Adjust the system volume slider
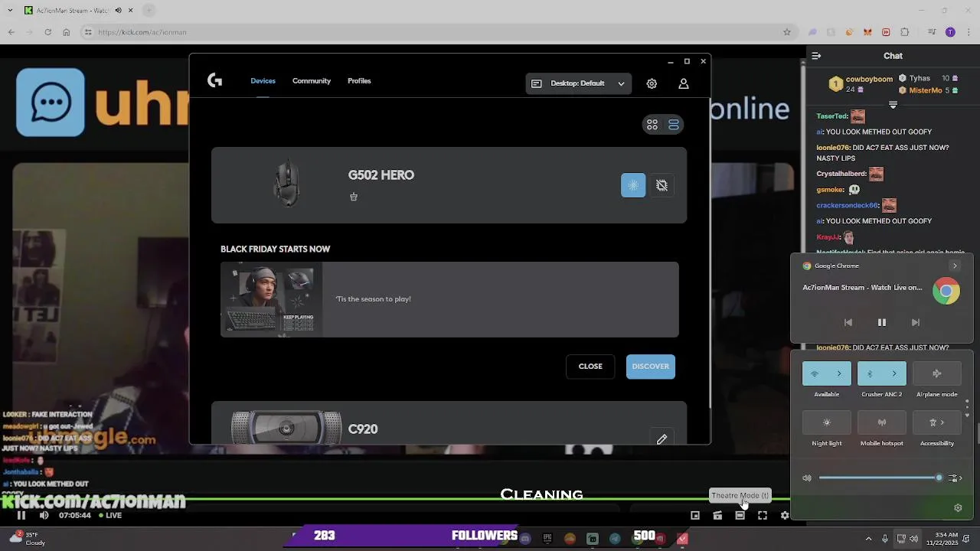Image resolution: width=980 pixels, height=551 pixels. pyautogui.click(x=880, y=478)
